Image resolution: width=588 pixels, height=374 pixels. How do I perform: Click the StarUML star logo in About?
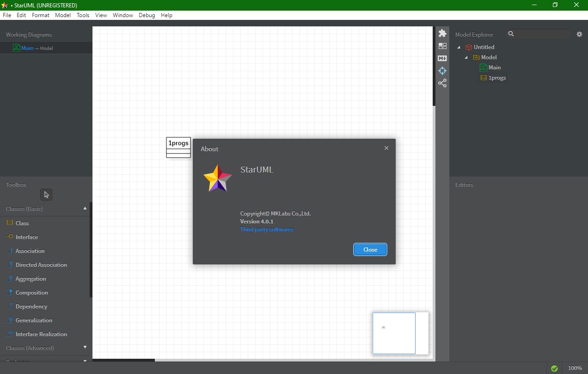coord(218,178)
